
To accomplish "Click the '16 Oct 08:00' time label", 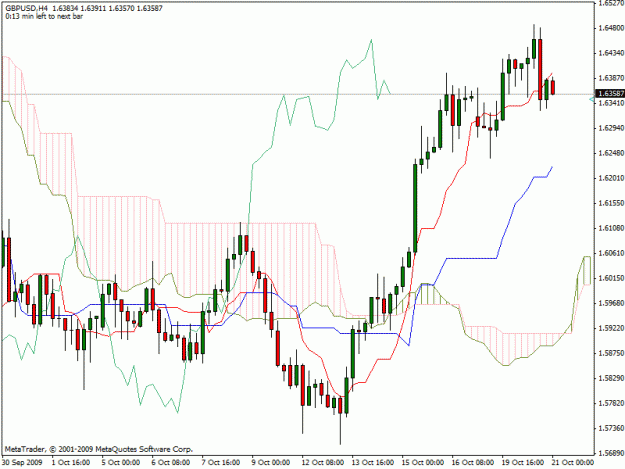I will click(473, 462).
